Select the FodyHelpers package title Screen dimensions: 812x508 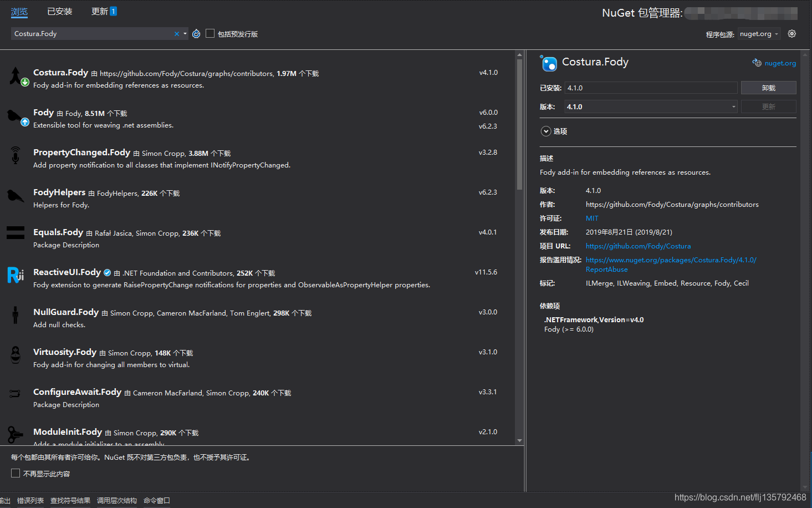[59, 192]
